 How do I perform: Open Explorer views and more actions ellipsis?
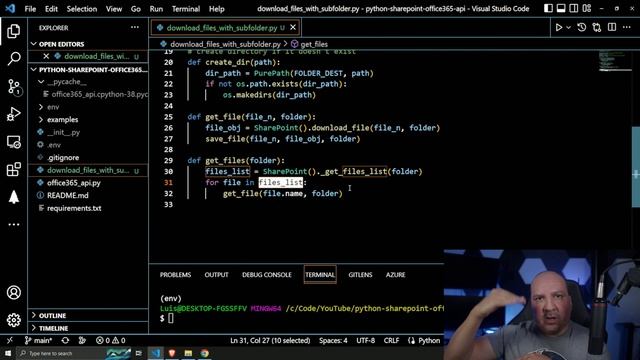(x=135, y=27)
